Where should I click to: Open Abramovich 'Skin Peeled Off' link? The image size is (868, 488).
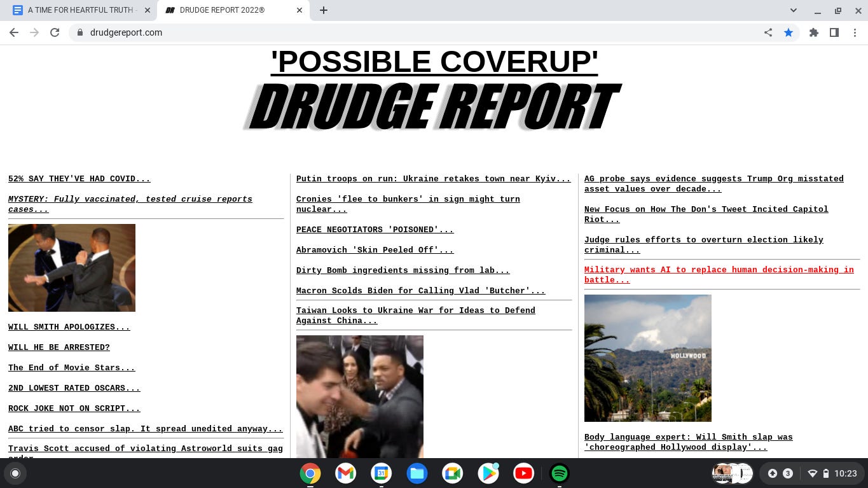click(x=375, y=250)
